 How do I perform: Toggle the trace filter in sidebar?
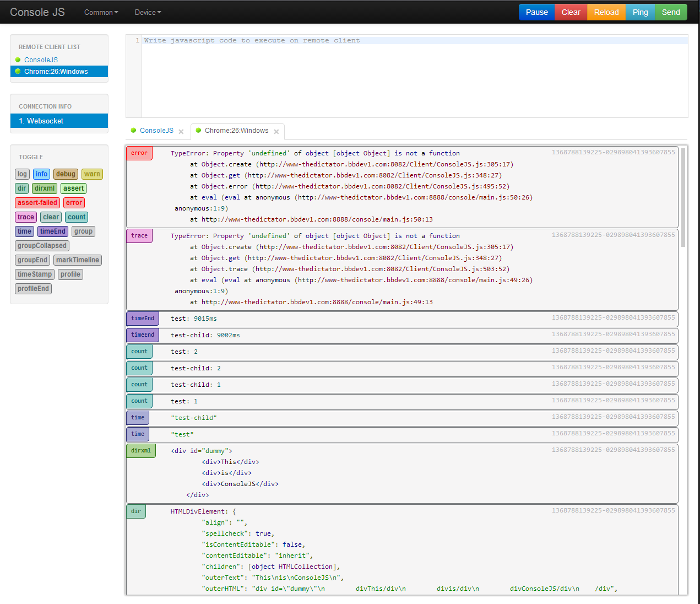[x=26, y=217]
